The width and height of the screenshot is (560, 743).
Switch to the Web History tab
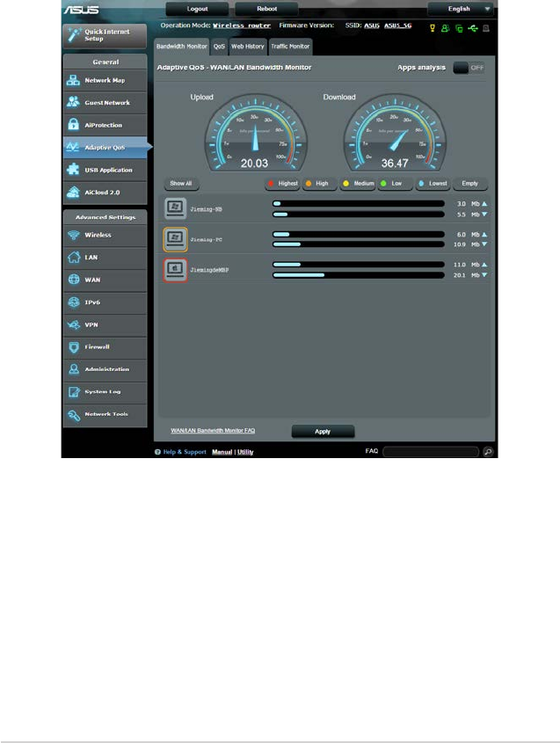pyautogui.click(x=247, y=47)
